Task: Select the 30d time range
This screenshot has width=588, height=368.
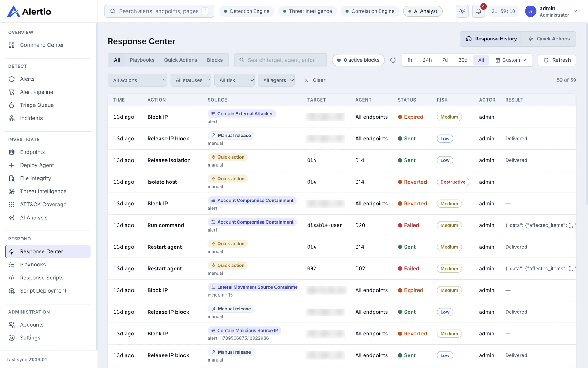Action: [x=463, y=60]
